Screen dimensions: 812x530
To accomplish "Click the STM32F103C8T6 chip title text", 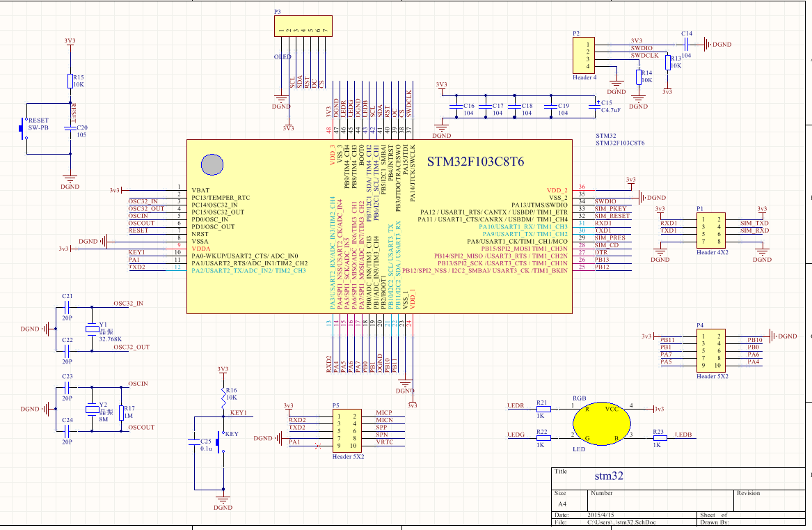I will (475, 162).
